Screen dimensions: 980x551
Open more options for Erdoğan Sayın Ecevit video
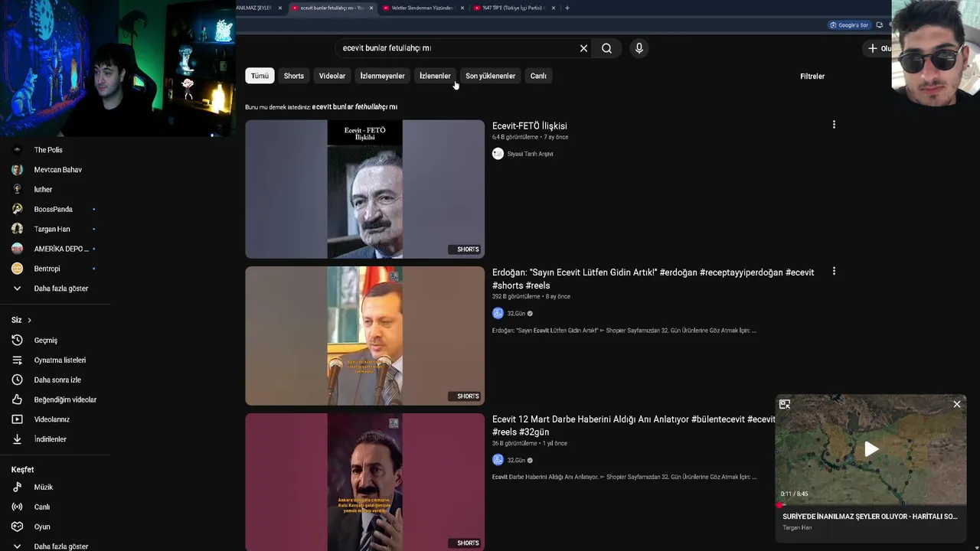[834, 271]
